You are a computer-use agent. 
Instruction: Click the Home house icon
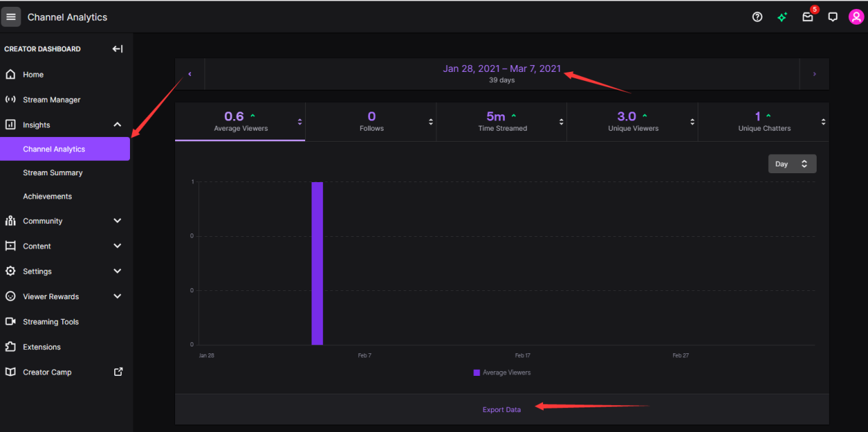(10, 74)
